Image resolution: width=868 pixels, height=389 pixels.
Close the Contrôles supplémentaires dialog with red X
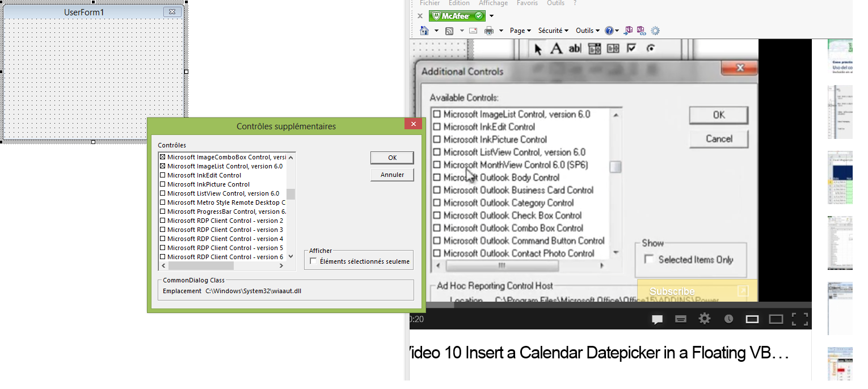(413, 124)
